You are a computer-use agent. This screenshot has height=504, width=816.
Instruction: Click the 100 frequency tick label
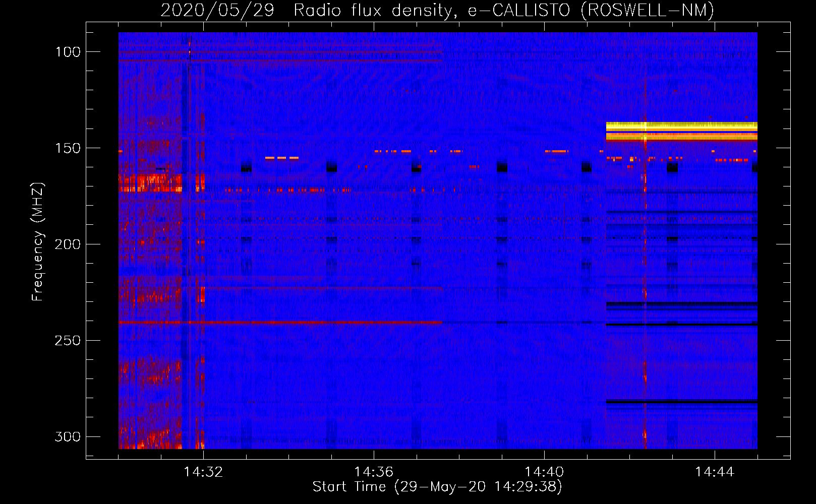(x=68, y=52)
